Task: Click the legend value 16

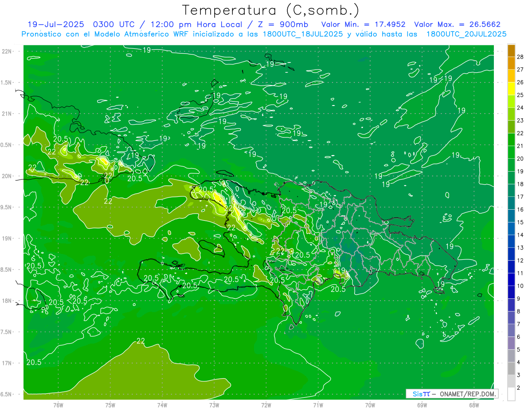Action: (520, 210)
